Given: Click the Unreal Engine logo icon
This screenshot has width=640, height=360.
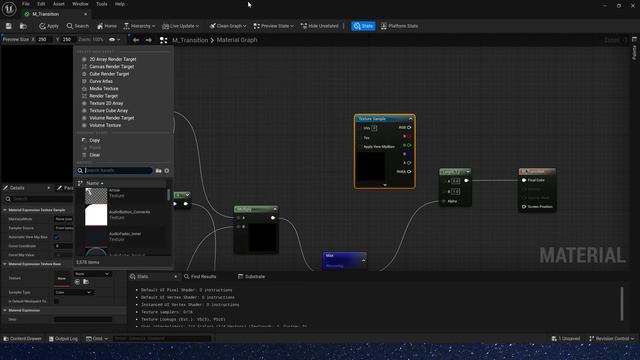Looking at the screenshot, I should click(x=9, y=9).
